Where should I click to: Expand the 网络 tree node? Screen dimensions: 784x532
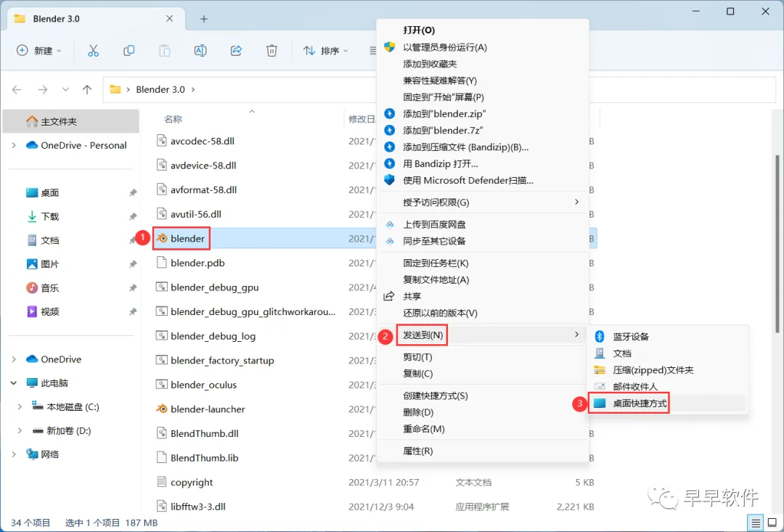14,454
